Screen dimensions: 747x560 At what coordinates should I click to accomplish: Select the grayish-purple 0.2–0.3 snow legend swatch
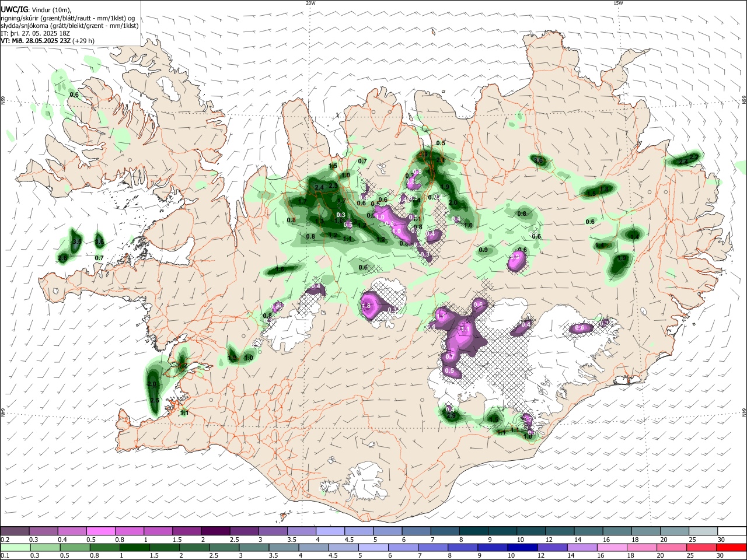(15, 531)
